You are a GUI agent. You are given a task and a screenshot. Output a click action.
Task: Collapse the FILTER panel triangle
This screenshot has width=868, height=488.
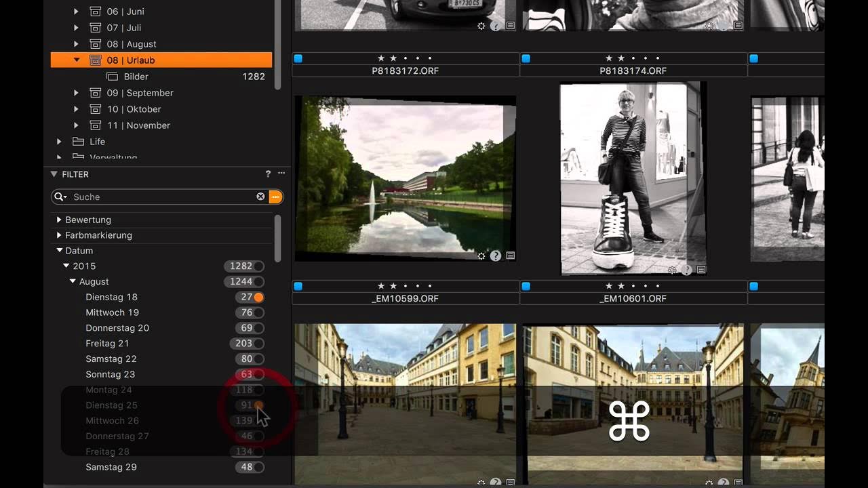point(54,174)
